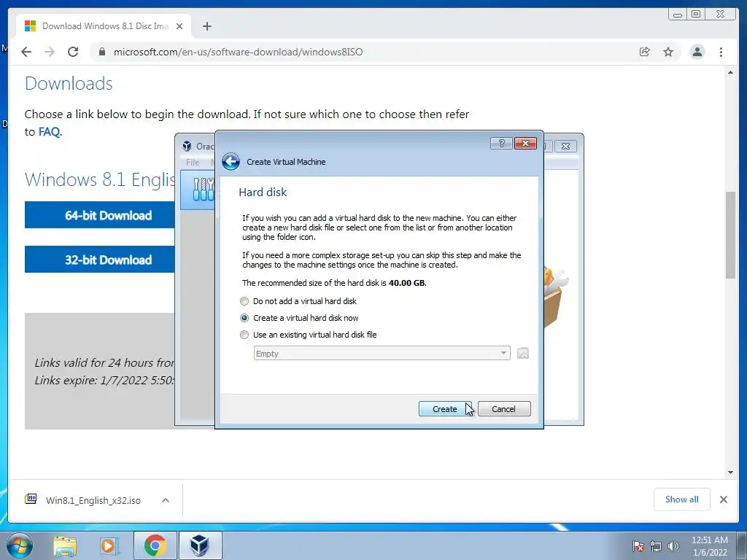Open Windows Media Player from taskbar
This screenshot has height=560, width=747.
pyautogui.click(x=109, y=545)
